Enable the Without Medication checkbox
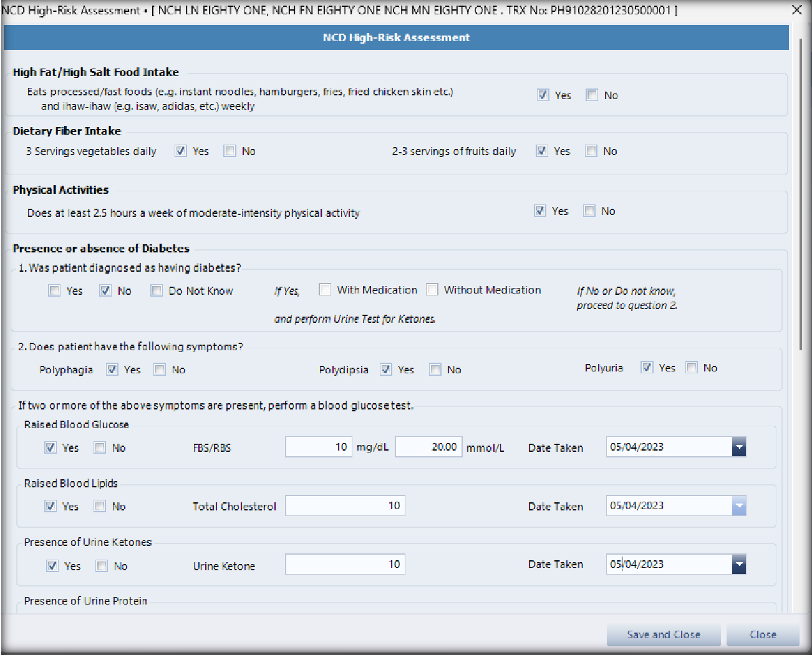Image resolution: width=812 pixels, height=655 pixels. pyautogui.click(x=432, y=290)
